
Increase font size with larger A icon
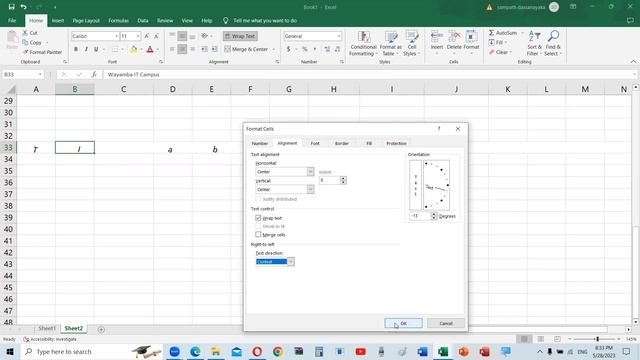tap(147, 36)
